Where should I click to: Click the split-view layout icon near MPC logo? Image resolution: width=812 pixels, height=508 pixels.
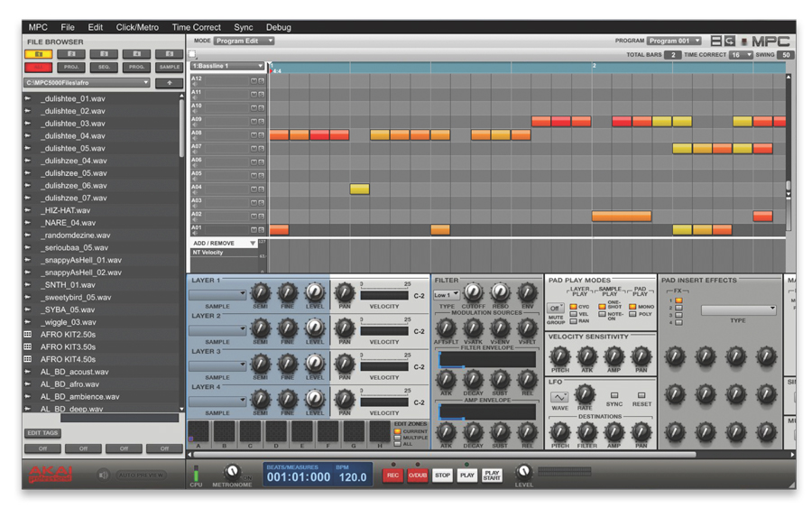(716, 41)
